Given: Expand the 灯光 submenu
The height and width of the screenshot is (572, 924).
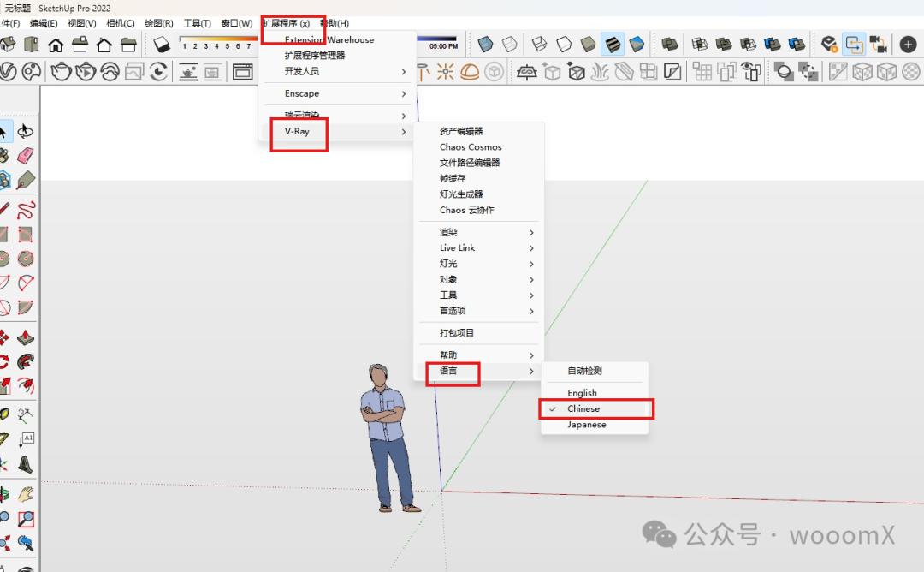Looking at the screenshot, I should [x=479, y=264].
